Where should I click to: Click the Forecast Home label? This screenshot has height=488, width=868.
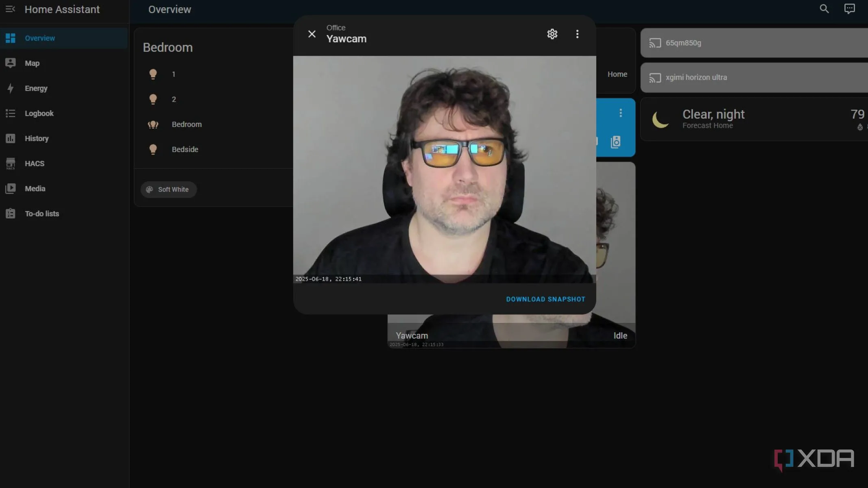click(x=707, y=126)
